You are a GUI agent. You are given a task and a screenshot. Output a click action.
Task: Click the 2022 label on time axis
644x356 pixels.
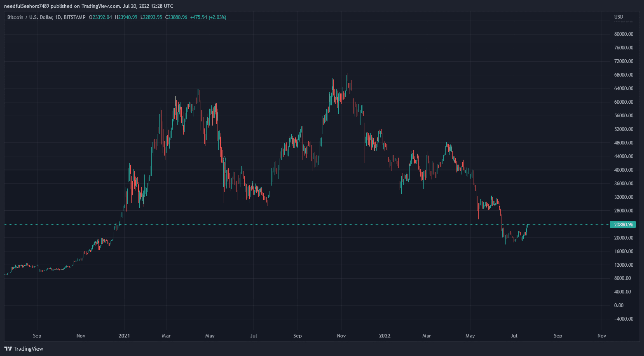click(x=384, y=336)
